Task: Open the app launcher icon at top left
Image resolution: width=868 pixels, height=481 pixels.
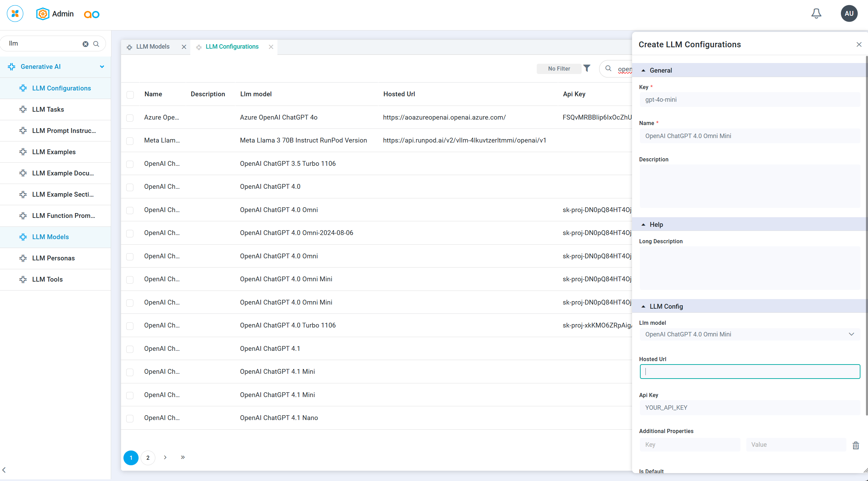Action: pyautogui.click(x=15, y=14)
